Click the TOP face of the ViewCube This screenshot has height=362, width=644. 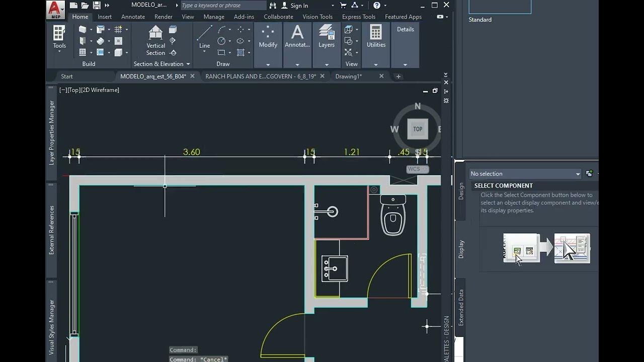pos(418,129)
